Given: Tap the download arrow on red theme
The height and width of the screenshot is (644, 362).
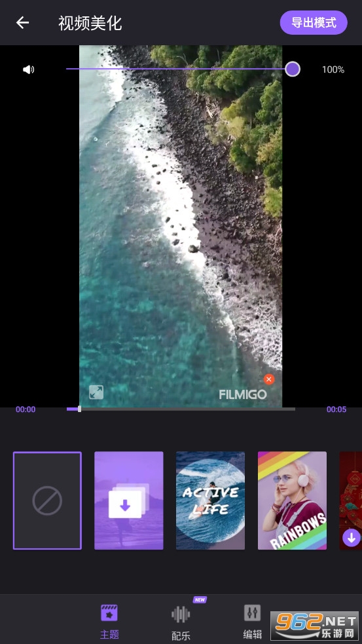Looking at the screenshot, I should pos(352,538).
